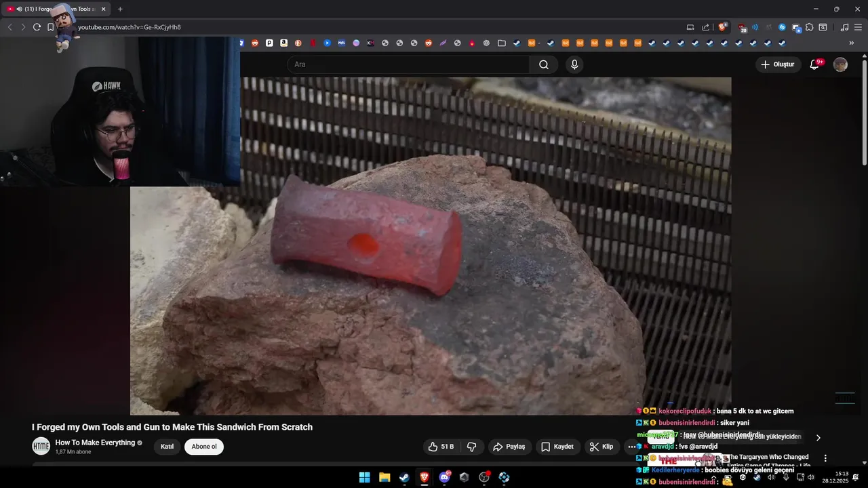Viewport: 868px width, 488px height.
Task: Expand the hidden tray icons chevron
Action: (x=713, y=477)
